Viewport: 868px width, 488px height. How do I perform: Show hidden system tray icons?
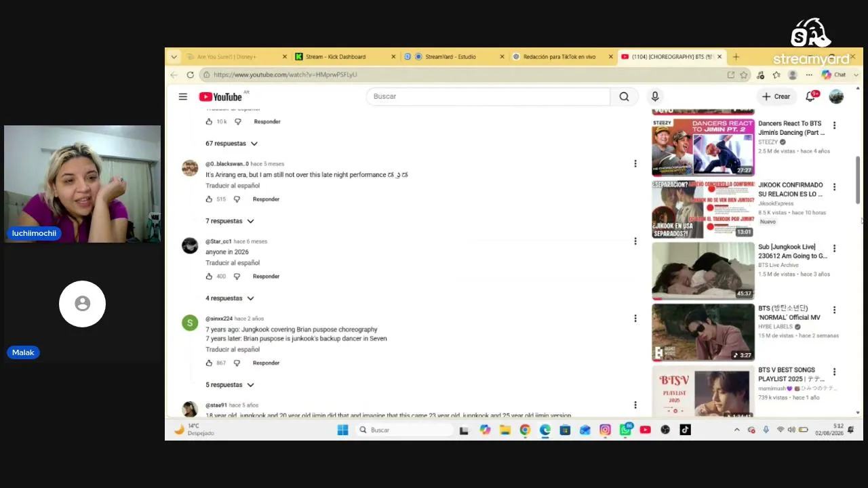tap(737, 430)
